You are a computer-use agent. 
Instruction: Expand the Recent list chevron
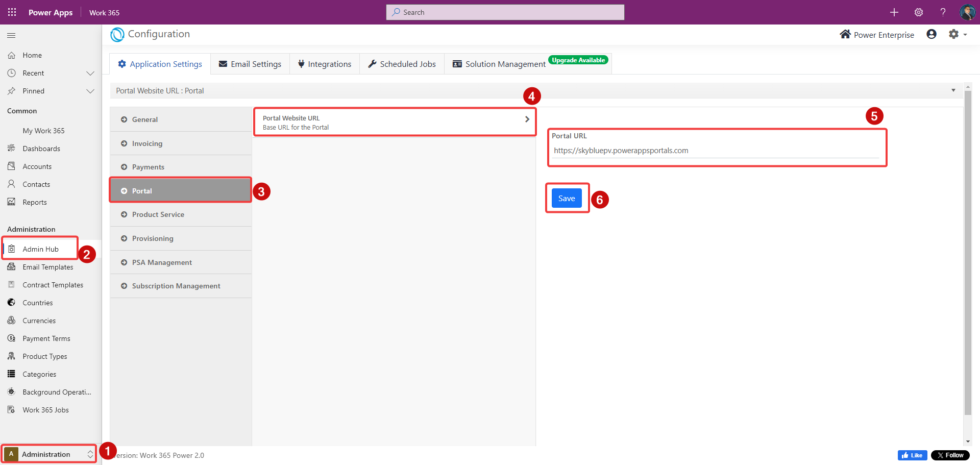point(90,73)
